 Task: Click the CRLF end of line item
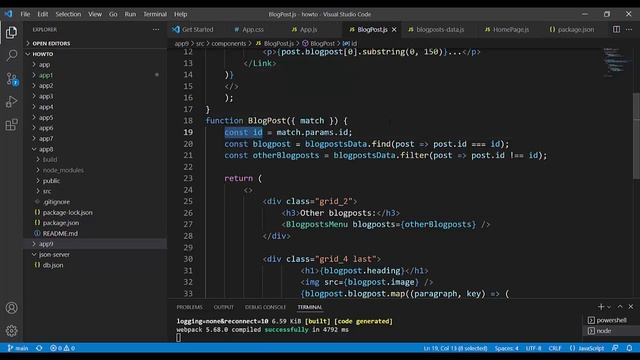point(555,348)
